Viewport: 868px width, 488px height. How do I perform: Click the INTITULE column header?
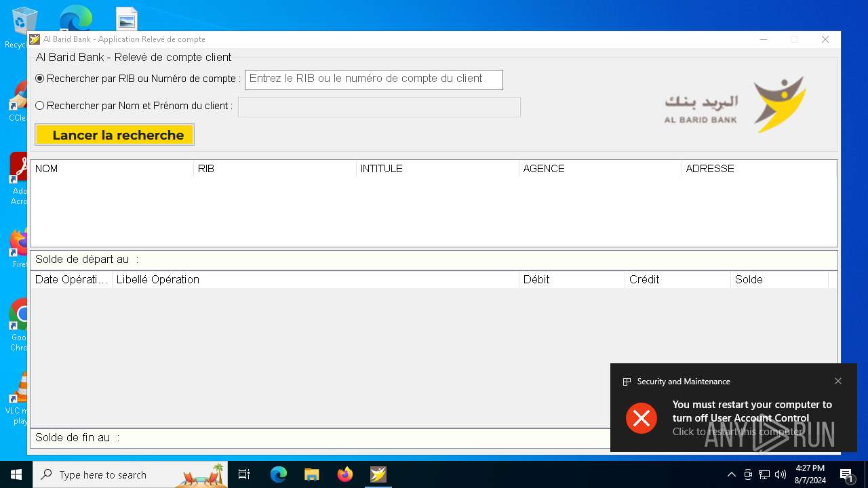[x=437, y=169]
